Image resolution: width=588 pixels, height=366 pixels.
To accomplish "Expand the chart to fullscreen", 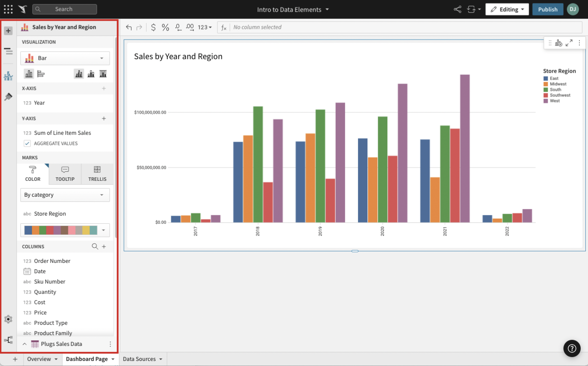I will pos(569,43).
